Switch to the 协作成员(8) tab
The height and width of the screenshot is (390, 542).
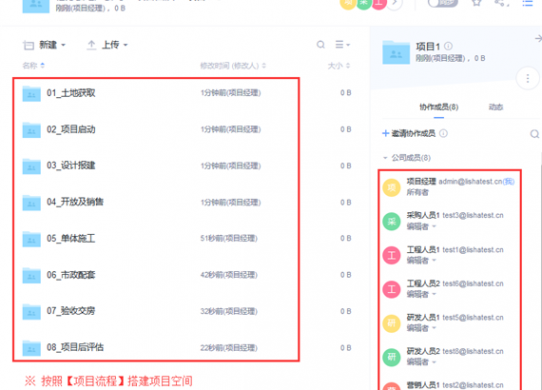(x=439, y=107)
